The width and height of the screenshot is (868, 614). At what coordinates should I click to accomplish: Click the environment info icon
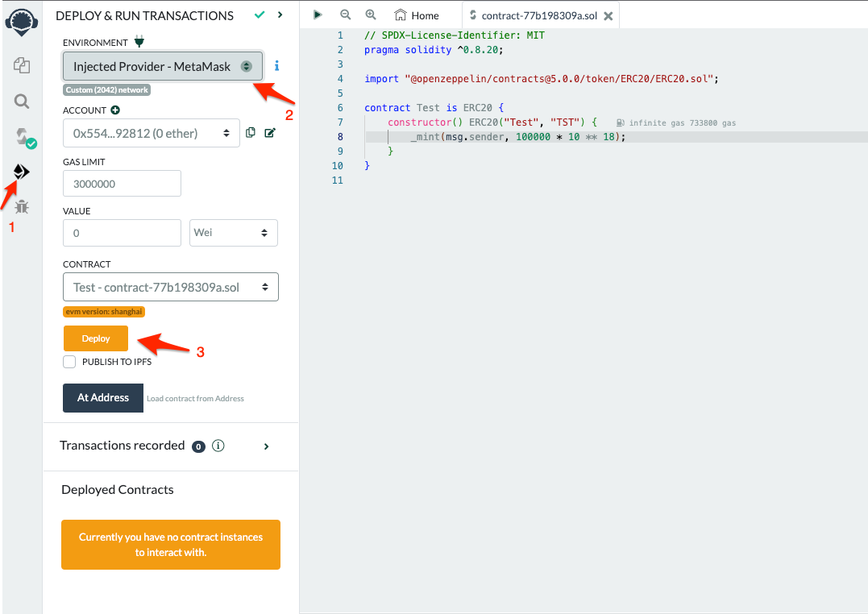[x=276, y=66]
